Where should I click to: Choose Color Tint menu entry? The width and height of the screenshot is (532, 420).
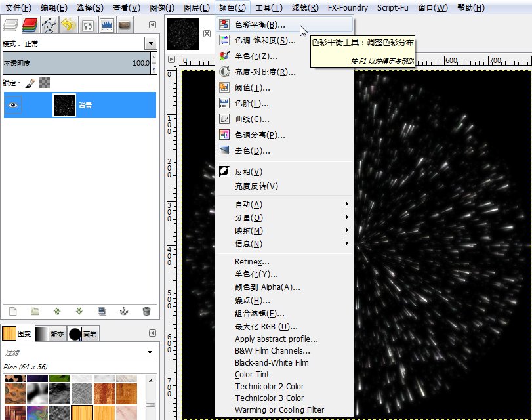tap(284, 375)
